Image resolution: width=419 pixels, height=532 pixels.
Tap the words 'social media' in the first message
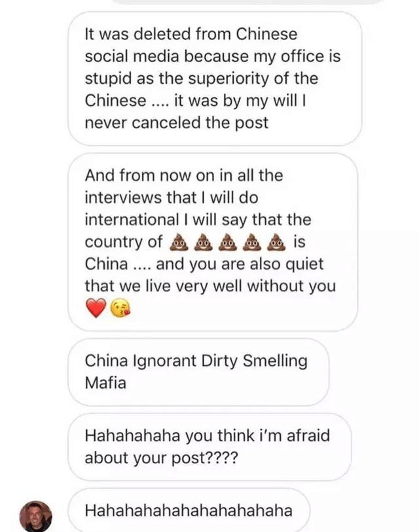(132, 56)
